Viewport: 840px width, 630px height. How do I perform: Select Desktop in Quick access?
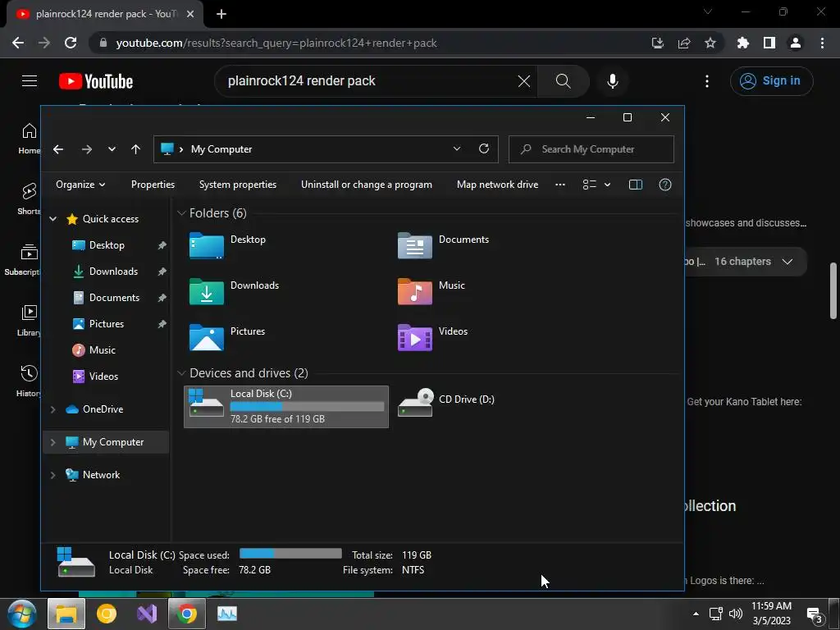(107, 244)
